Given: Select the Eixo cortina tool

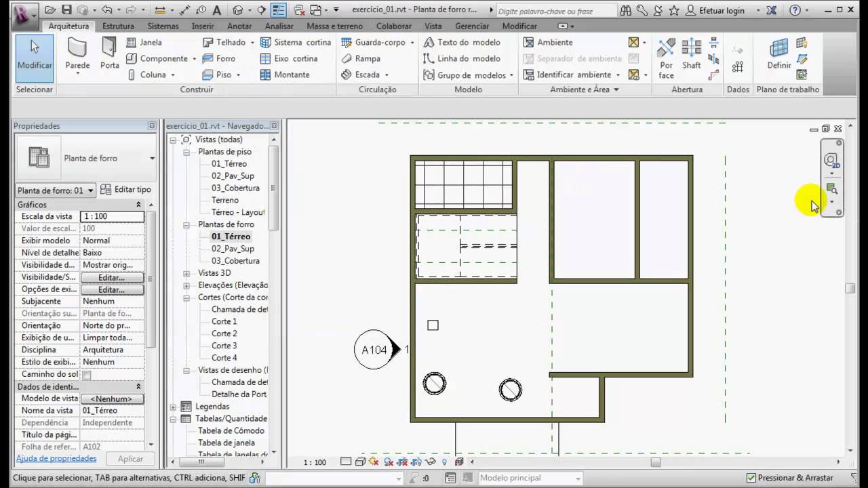Looking at the screenshot, I should (x=289, y=58).
